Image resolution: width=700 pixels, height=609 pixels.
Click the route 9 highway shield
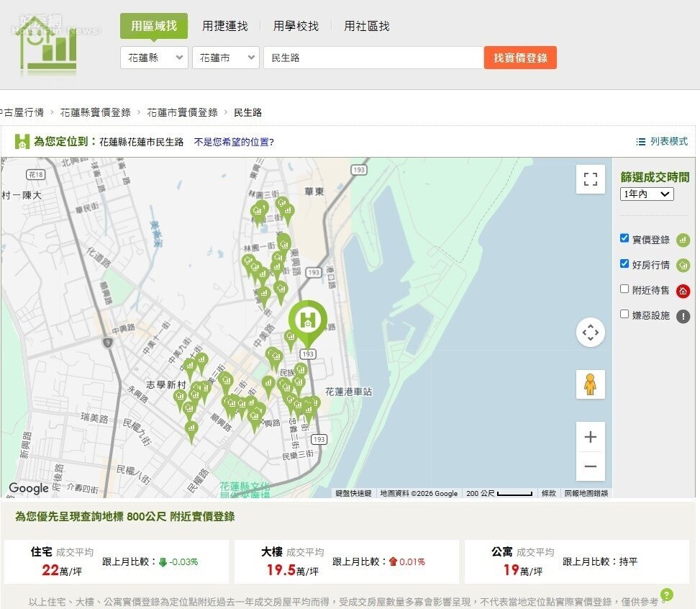click(x=107, y=343)
